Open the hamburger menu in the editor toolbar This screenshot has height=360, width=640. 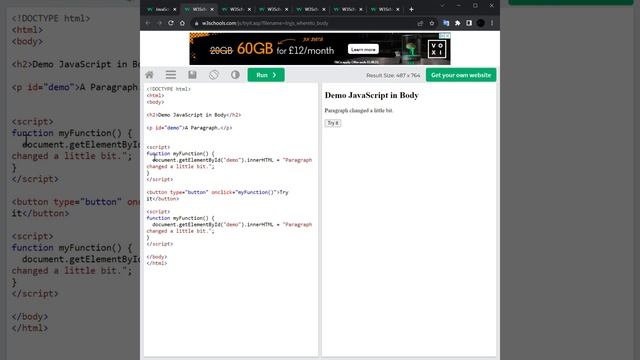[x=171, y=75]
